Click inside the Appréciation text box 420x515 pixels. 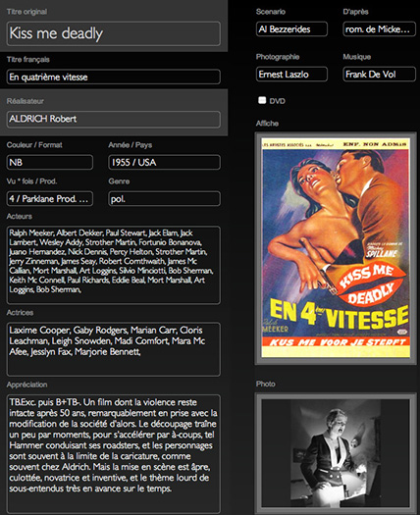(x=114, y=454)
